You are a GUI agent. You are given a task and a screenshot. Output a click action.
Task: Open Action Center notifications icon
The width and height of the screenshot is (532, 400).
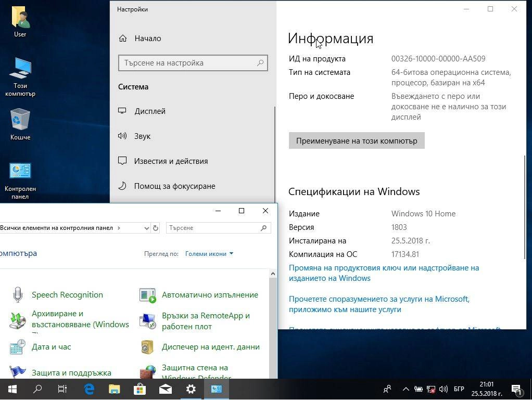pyautogui.click(x=517, y=390)
